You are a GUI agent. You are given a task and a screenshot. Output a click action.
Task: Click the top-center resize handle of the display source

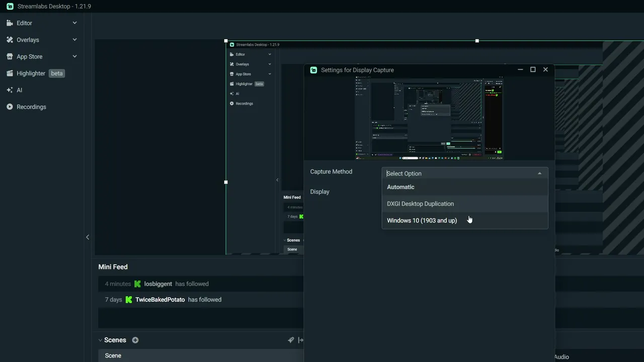477,41
